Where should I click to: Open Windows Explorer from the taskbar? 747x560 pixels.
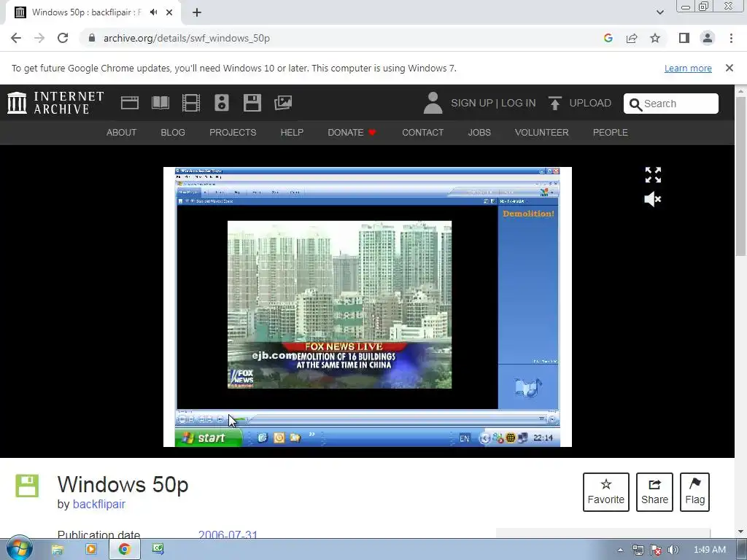(x=58, y=549)
